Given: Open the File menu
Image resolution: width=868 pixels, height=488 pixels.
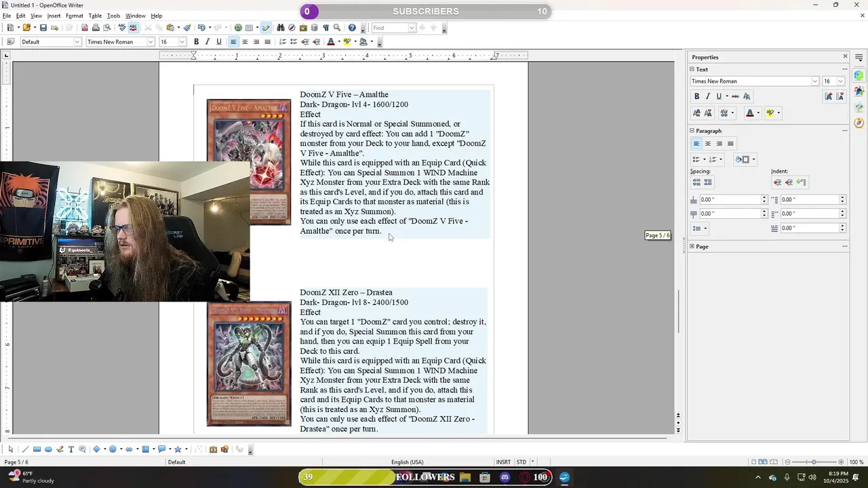Looking at the screenshot, I should point(6,16).
